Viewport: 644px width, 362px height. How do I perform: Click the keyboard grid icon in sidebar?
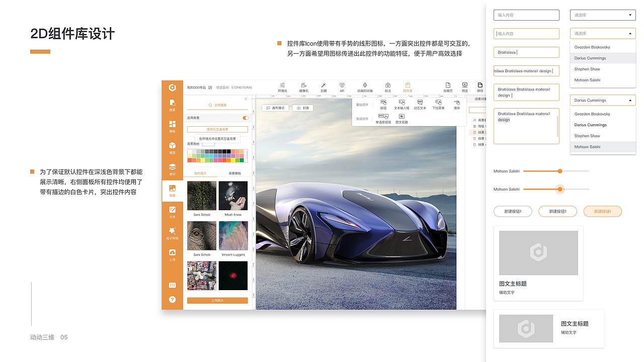pyautogui.click(x=172, y=285)
